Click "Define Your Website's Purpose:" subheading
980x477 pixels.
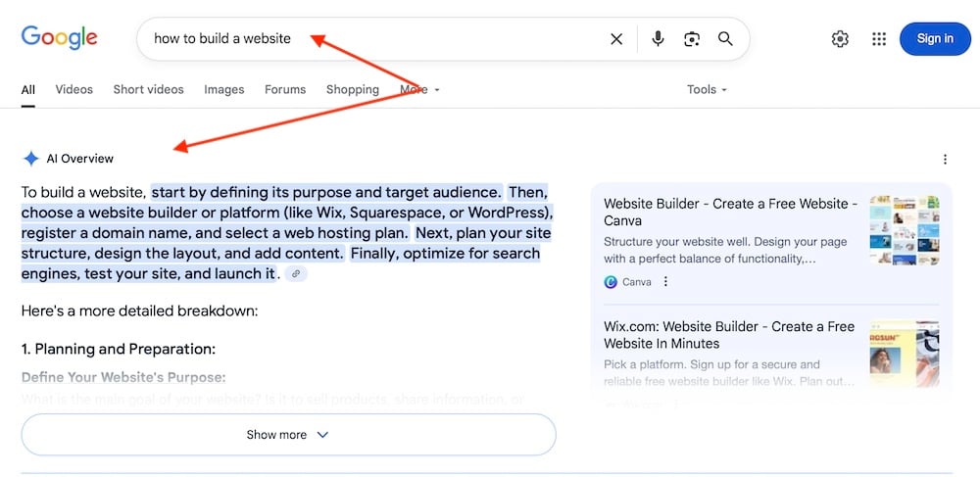[x=123, y=378]
